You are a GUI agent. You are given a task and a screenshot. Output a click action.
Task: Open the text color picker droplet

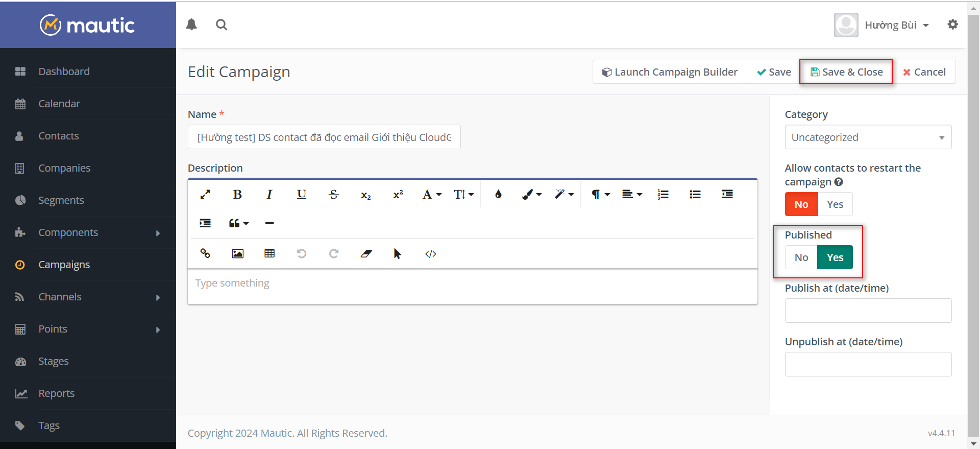pyautogui.click(x=498, y=195)
